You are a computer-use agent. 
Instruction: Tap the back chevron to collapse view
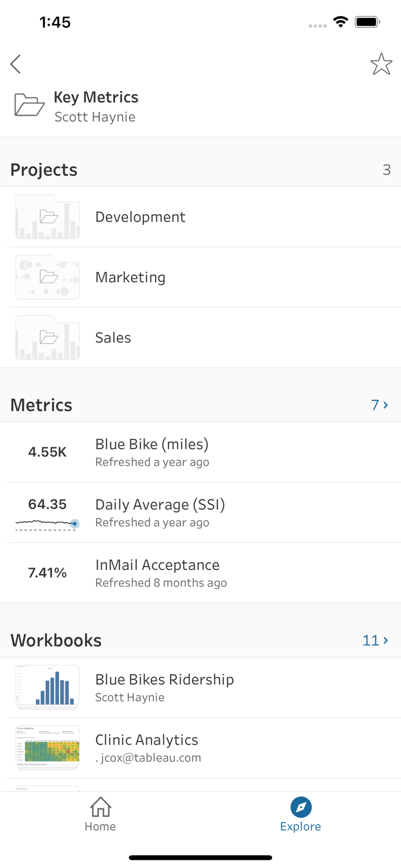(x=16, y=64)
